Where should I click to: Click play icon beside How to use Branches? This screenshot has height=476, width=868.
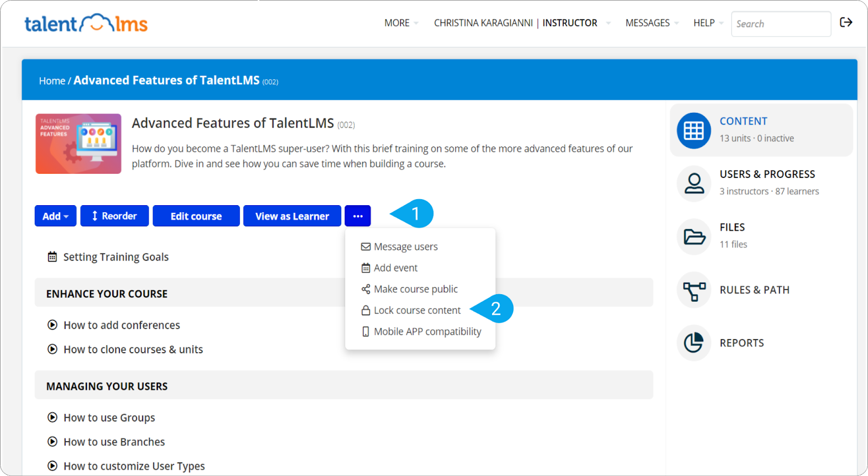coord(52,442)
